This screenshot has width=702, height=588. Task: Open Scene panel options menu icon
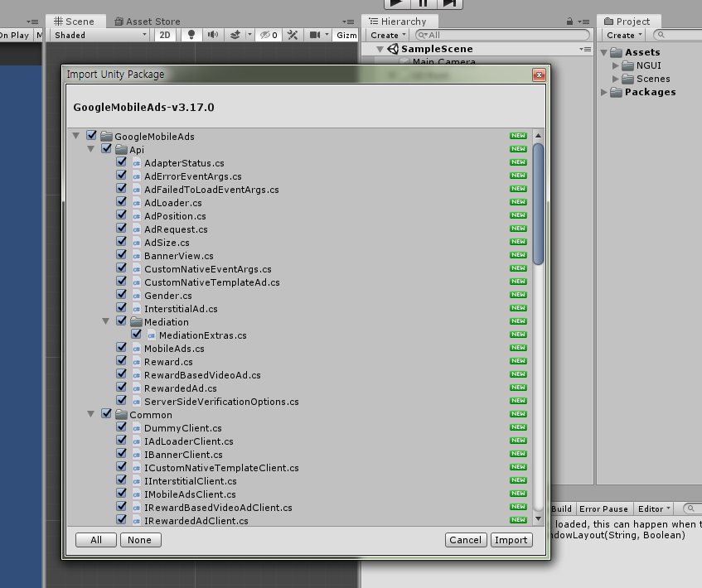tap(348, 22)
